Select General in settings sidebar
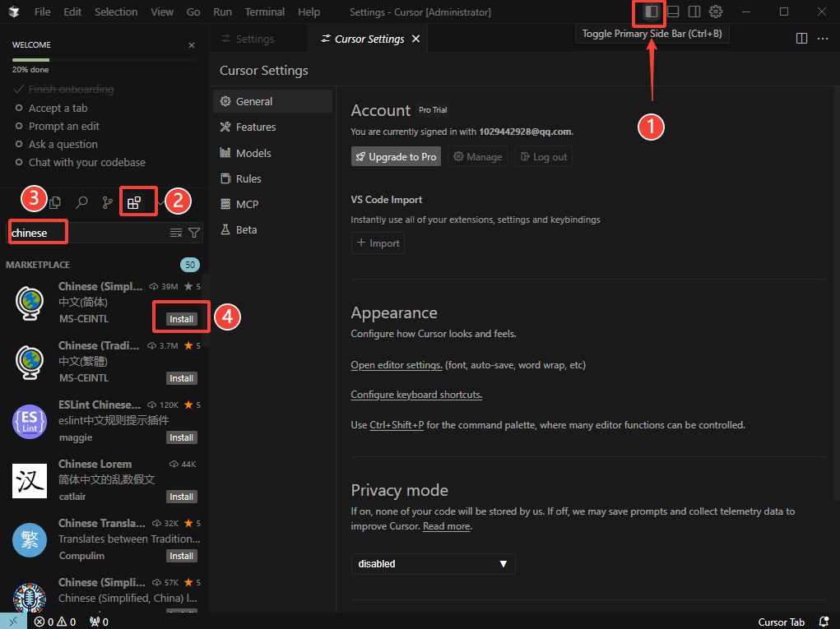 click(272, 101)
